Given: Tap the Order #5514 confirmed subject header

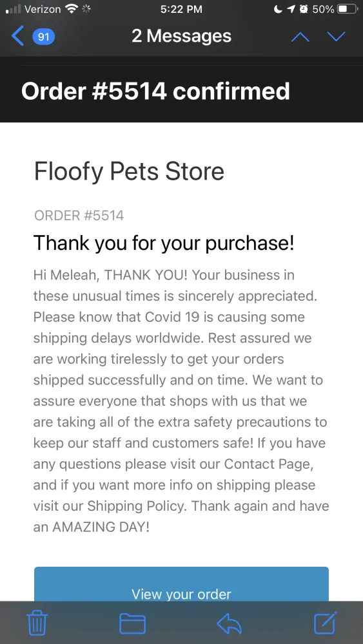Looking at the screenshot, I should click(x=155, y=91).
